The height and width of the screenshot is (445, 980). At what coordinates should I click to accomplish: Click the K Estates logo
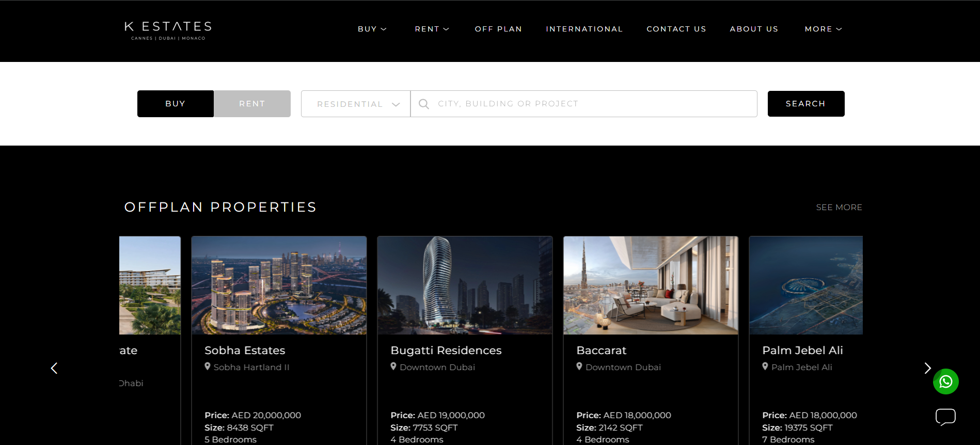(168, 30)
